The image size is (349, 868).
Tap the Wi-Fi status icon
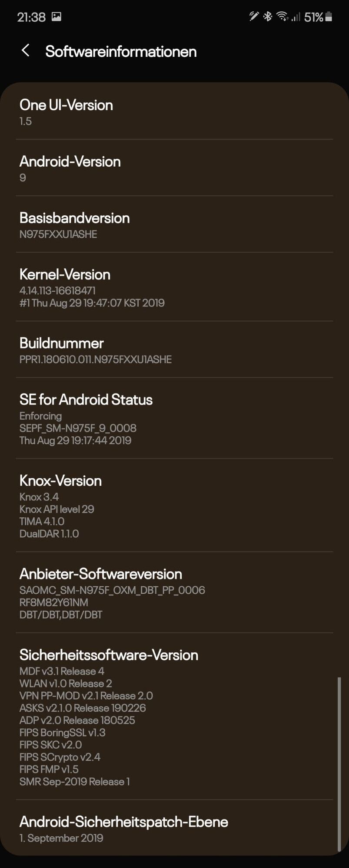283,16
